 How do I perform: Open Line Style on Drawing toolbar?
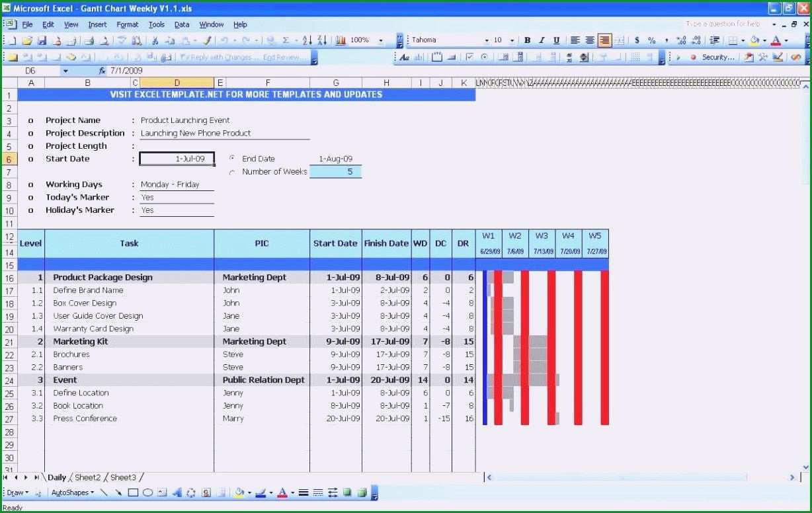click(x=304, y=493)
